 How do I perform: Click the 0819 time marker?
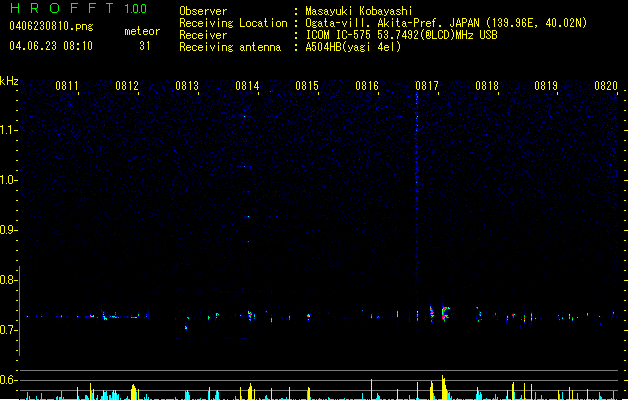point(546,86)
